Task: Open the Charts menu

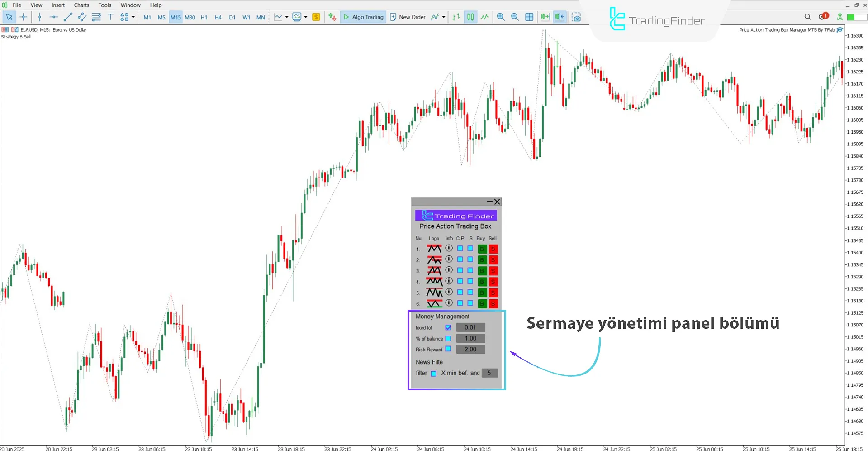Action: point(81,5)
